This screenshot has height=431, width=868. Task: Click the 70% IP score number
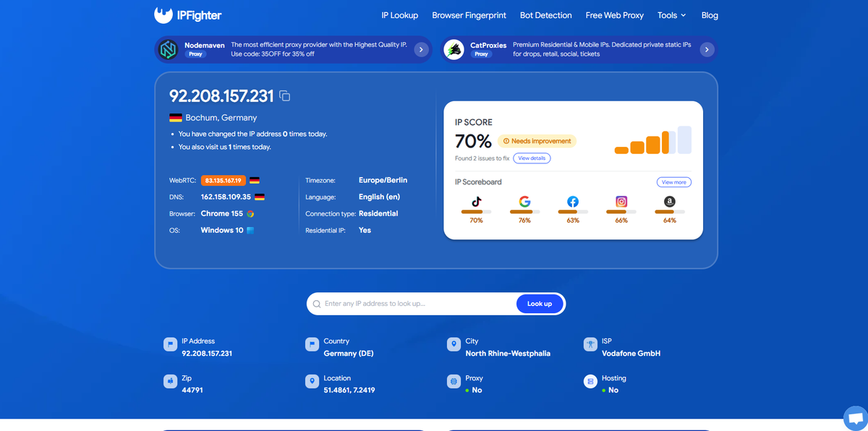(x=473, y=141)
